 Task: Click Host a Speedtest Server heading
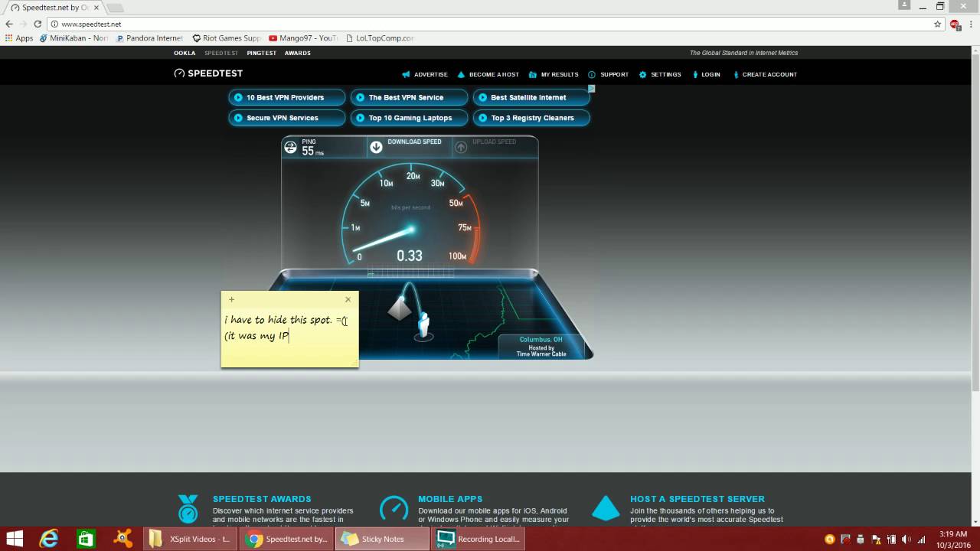pos(697,499)
